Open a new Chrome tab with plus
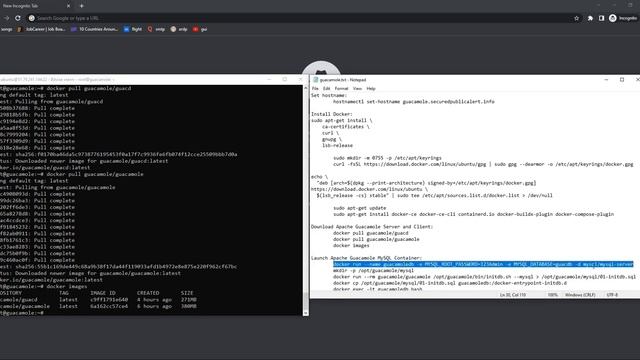640x360 pixels. click(x=82, y=6)
